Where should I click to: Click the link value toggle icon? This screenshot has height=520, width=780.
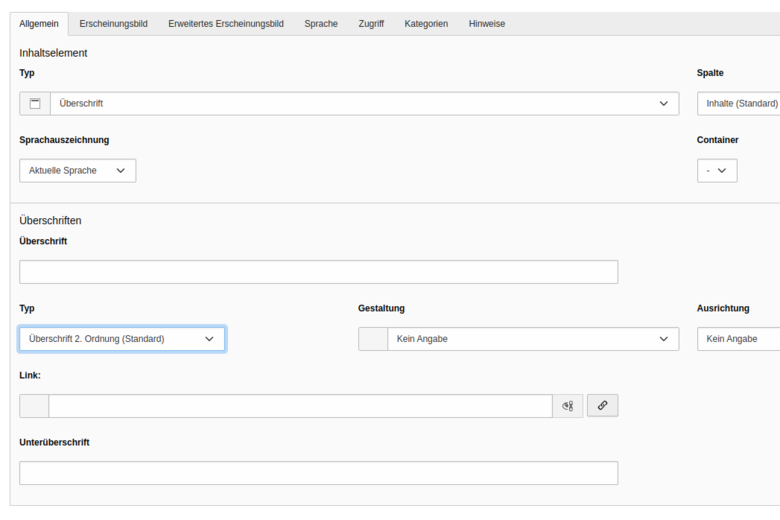tap(568, 406)
